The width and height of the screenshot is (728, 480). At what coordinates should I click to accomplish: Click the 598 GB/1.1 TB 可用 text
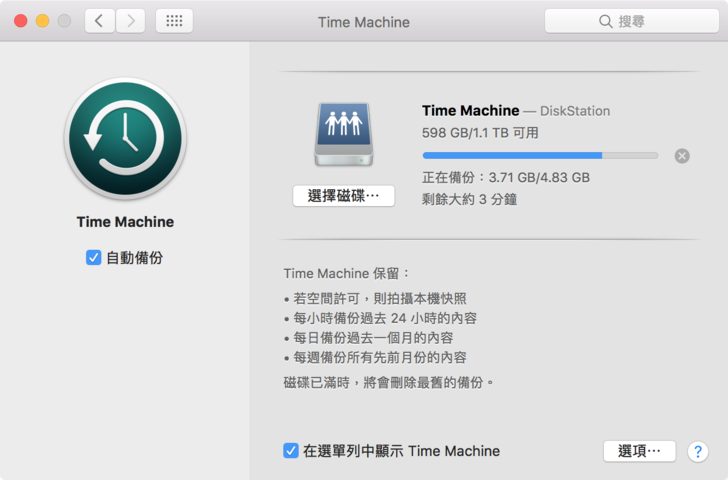pyautogui.click(x=480, y=132)
